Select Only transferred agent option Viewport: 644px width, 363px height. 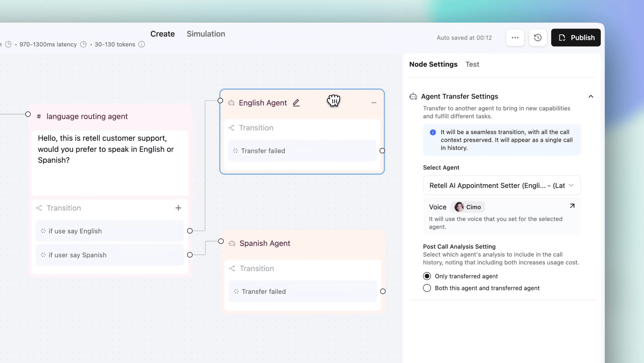(x=427, y=276)
